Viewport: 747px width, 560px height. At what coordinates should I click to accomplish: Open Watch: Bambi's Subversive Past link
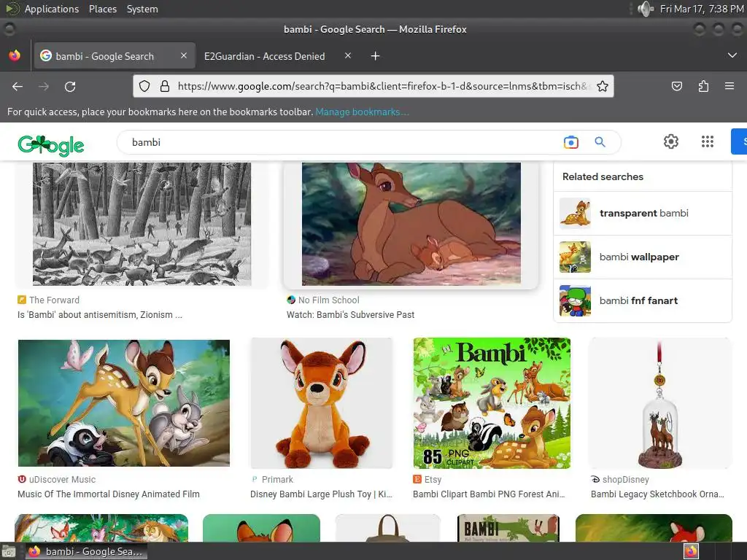pos(351,315)
